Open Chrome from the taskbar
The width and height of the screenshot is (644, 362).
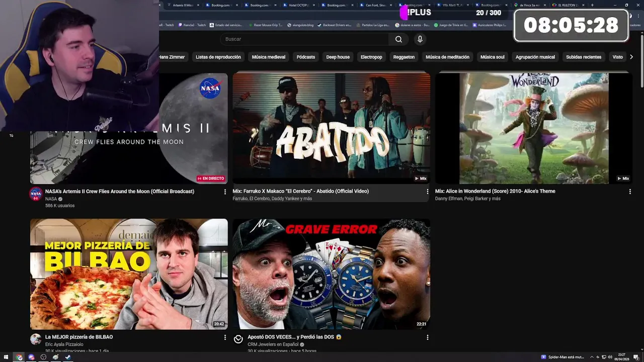19,357
